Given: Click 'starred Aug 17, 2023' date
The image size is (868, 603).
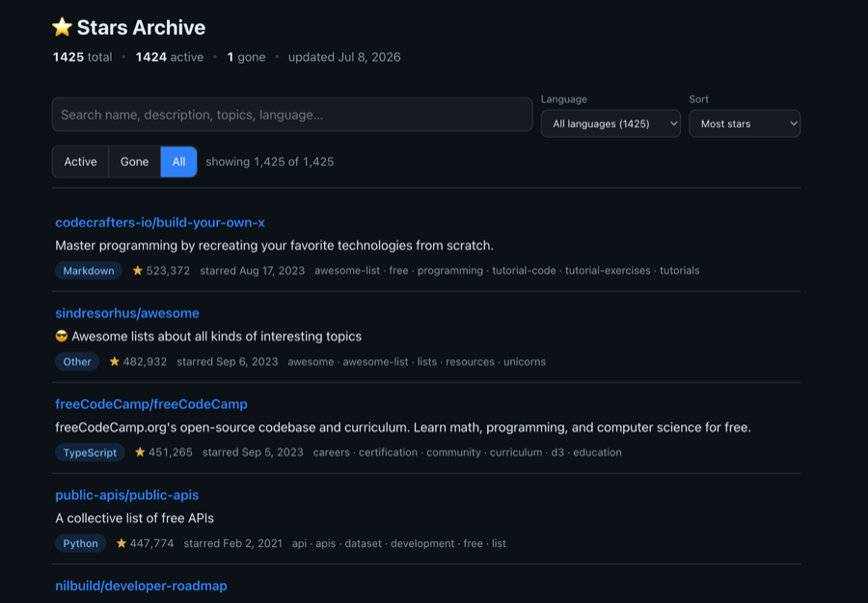Looking at the screenshot, I should pyautogui.click(x=252, y=270).
